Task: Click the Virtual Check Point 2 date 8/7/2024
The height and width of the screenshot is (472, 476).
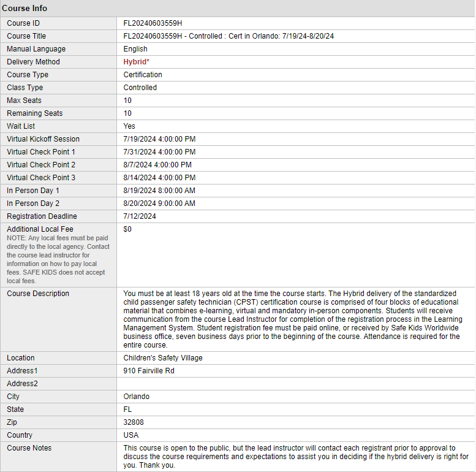Action: pos(137,165)
